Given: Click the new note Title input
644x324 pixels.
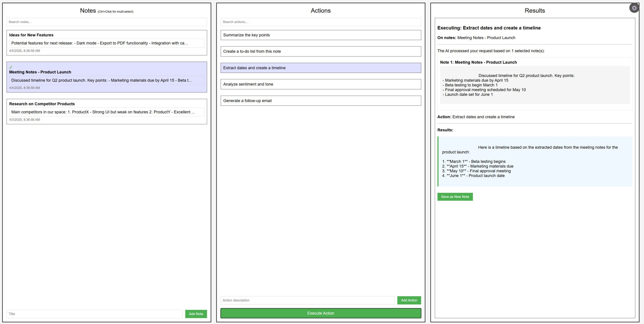Looking at the screenshot, I should coord(94,314).
